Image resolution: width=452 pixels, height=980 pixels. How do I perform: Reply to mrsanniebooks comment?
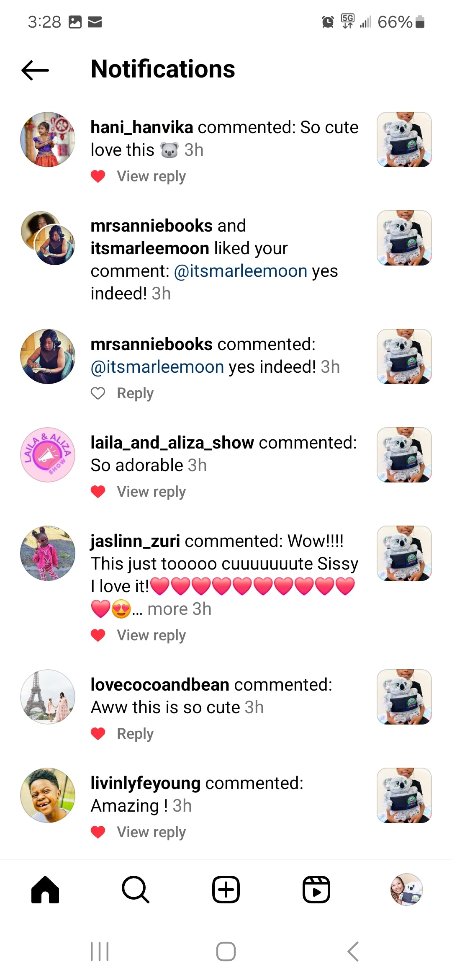point(135,393)
